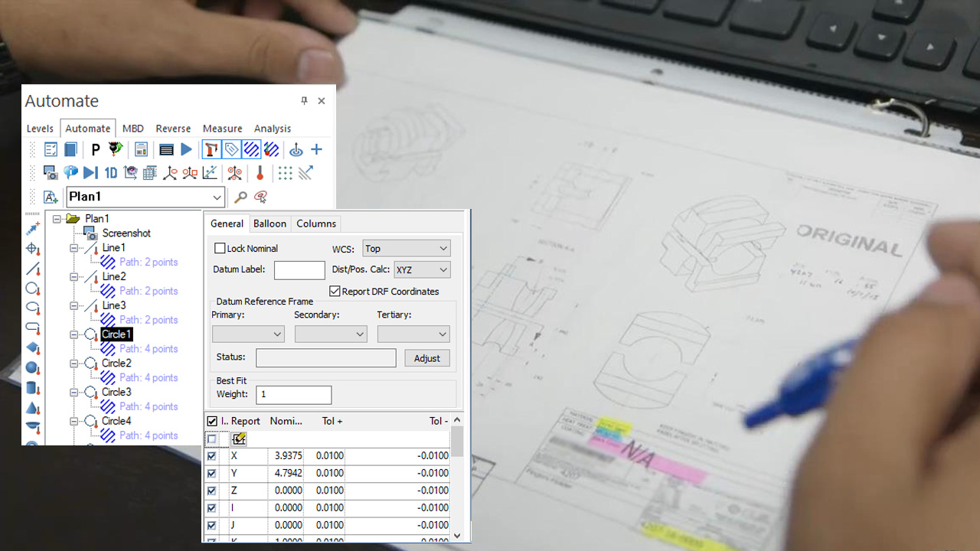980x551 pixels.
Task: Toggle the robot arm icon
Action: 211,150
